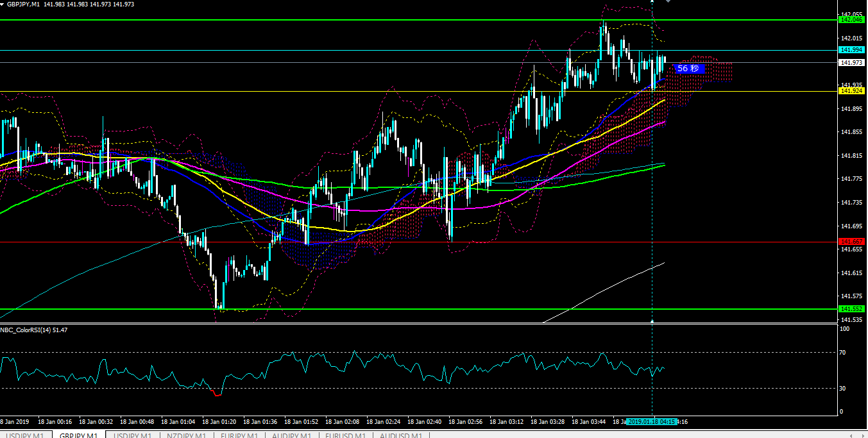
Task: Click the small arrow beside GBPJPY,M1 title
Action: coord(3,4)
